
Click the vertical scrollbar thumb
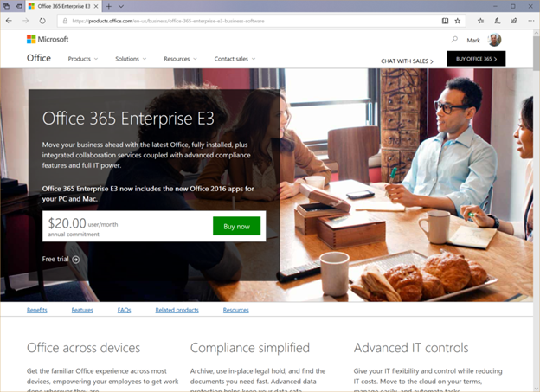click(x=537, y=54)
